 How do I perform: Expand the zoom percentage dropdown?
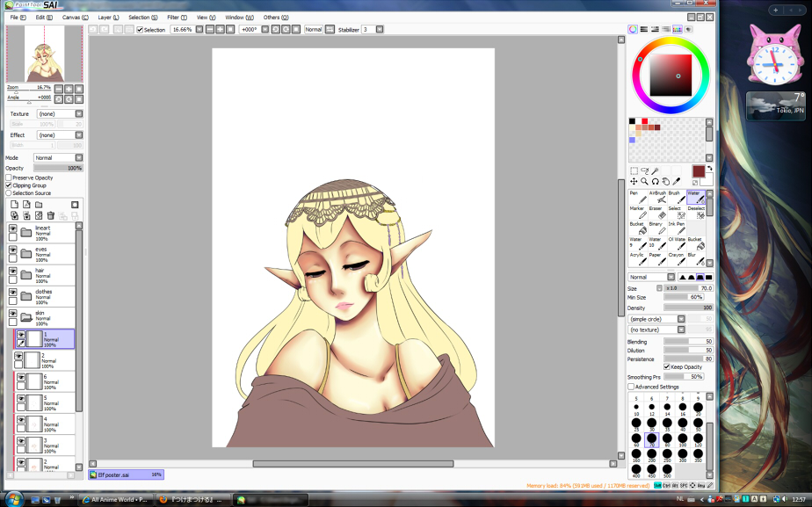point(199,30)
